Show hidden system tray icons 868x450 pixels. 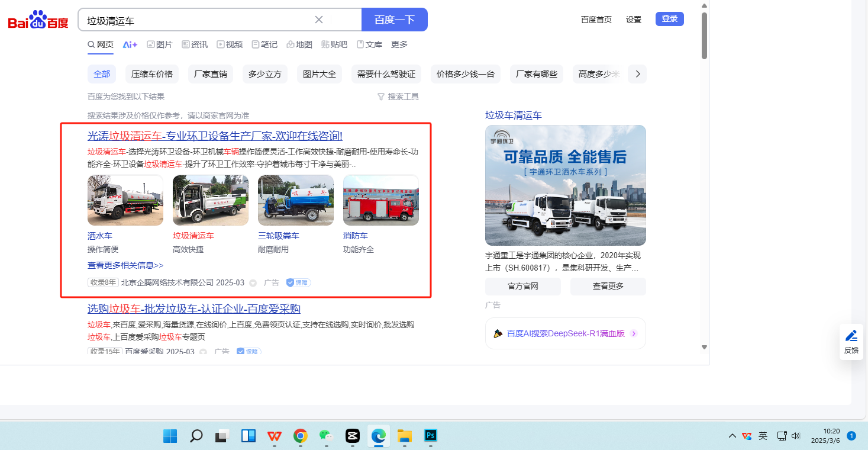733,436
